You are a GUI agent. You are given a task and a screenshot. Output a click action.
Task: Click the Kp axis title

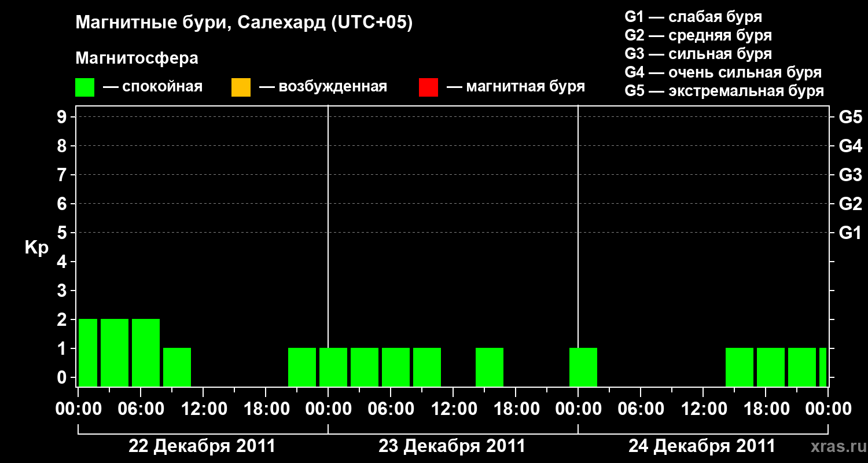point(36,248)
